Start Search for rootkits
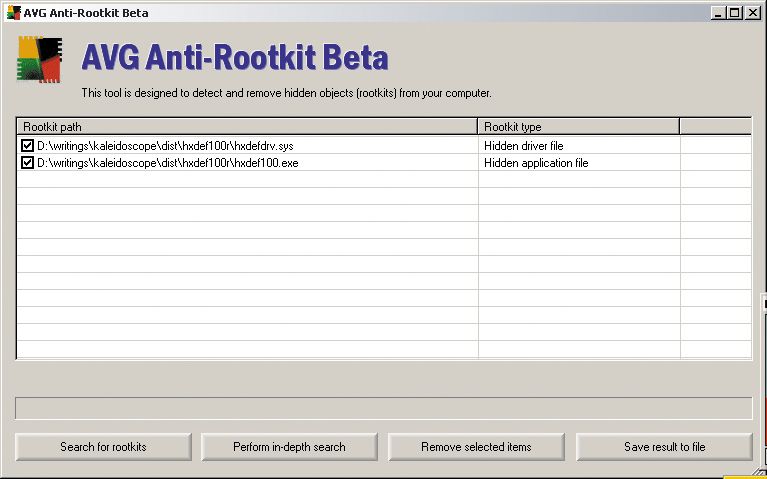 pyautogui.click(x=103, y=446)
